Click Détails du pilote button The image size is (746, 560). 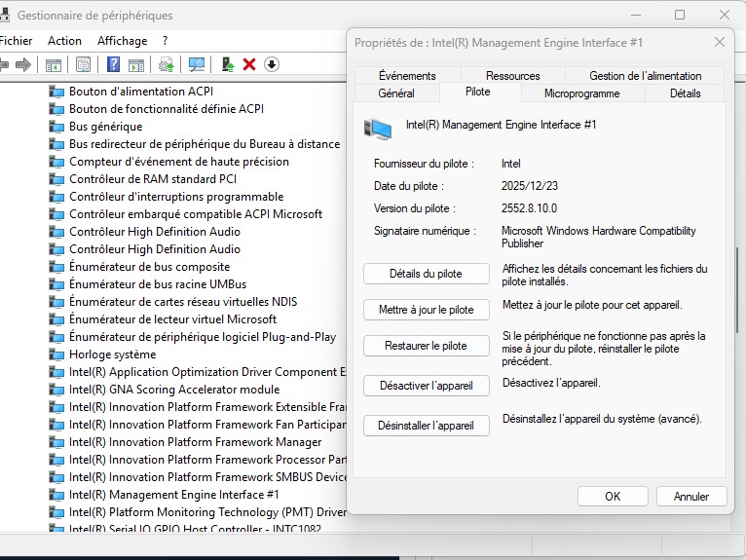pos(426,274)
